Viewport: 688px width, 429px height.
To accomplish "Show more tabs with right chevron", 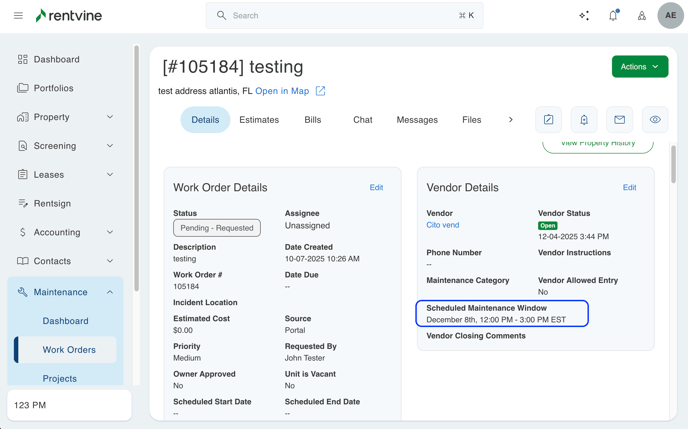I will [x=511, y=120].
